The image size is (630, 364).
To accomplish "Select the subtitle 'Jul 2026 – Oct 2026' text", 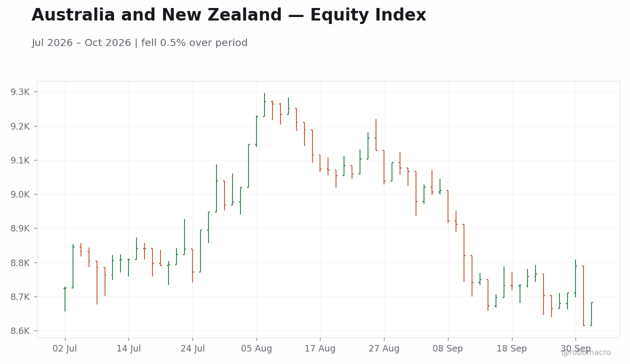I will point(81,43).
